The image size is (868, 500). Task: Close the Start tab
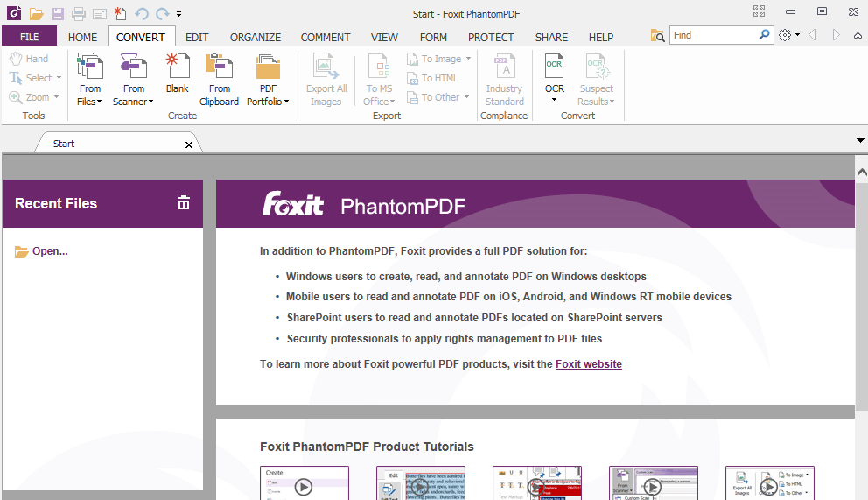click(x=189, y=144)
